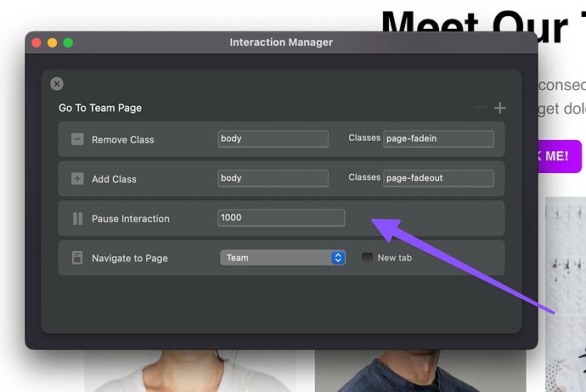Click the minus icon beside the plus
586x392 pixels.
[x=480, y=108]
